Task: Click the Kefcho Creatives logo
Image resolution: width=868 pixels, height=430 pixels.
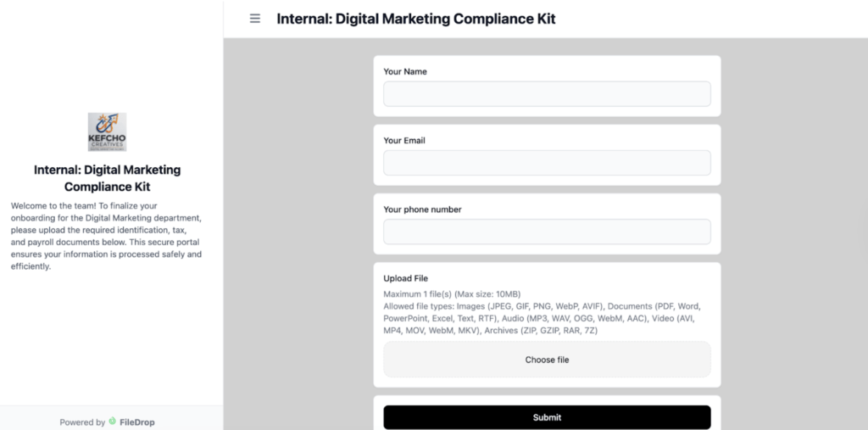Action: [108, 131]
